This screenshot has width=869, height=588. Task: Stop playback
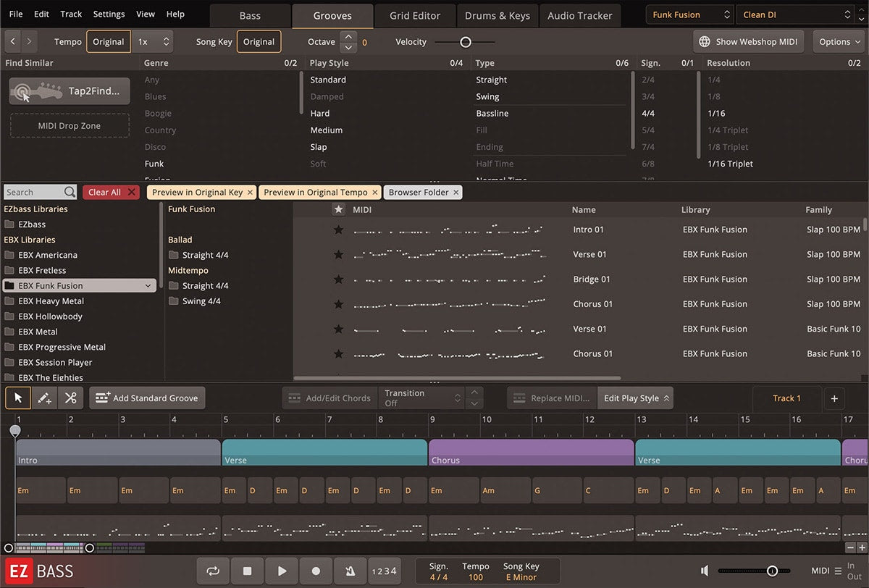[x=247, y=571]
